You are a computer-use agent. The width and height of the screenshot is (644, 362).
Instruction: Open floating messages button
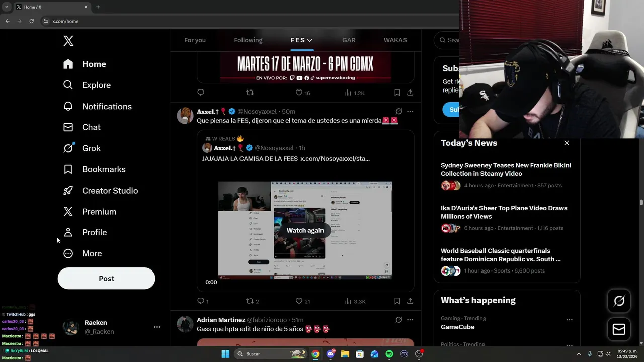[619, 329]
